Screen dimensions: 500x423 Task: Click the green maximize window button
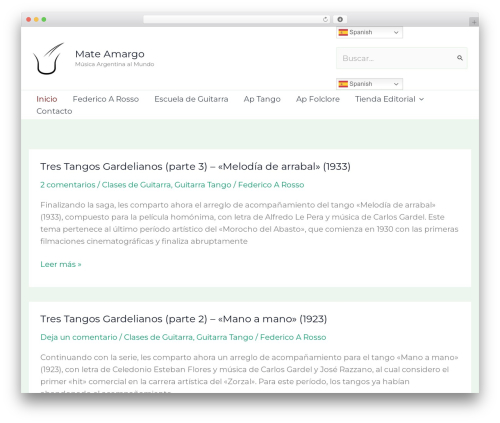click(x=44, y=19)
